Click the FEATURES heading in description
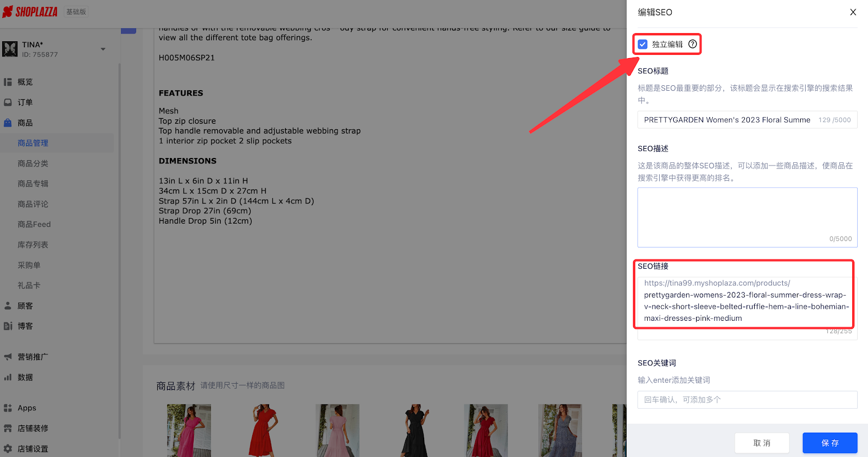The height and width of the screenshot is (457, 868). (x=181, y=93)
